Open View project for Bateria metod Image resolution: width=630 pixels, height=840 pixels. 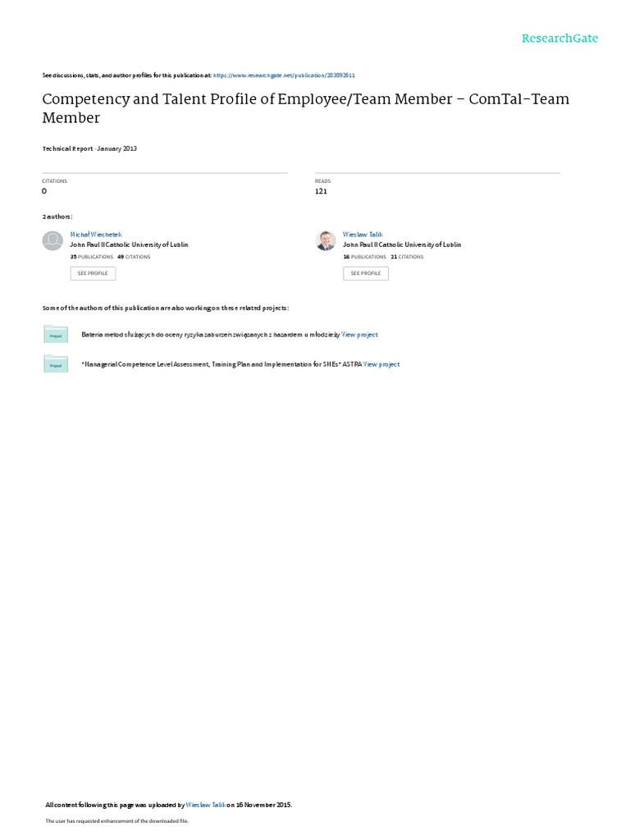tap(359, 335)
